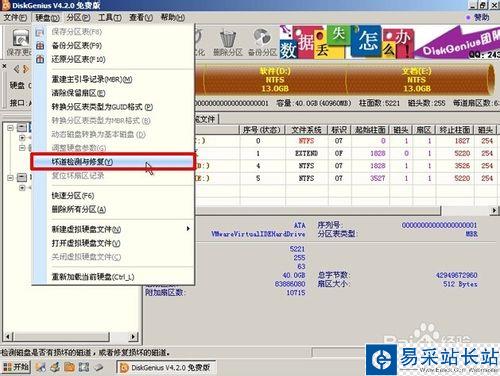Click VMwareVirtualIDEHardDrive model text
Screen dimensions: 500x376
(x=258, y=234)
